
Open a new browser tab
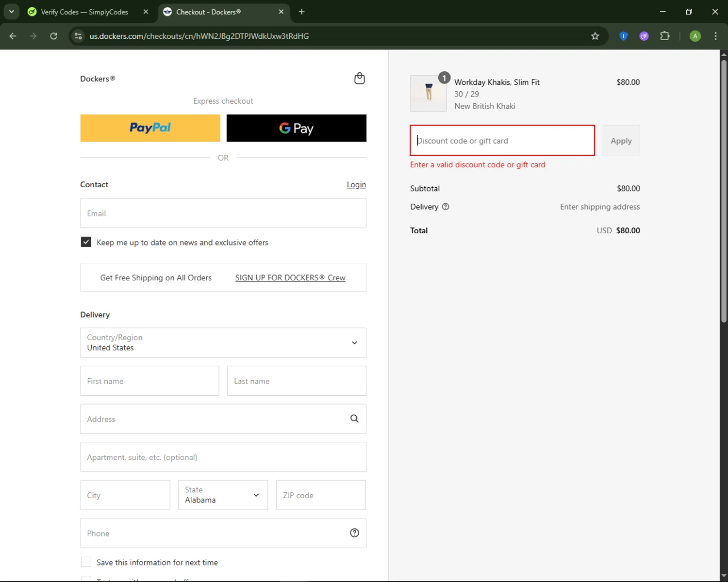tap(301, 12)
